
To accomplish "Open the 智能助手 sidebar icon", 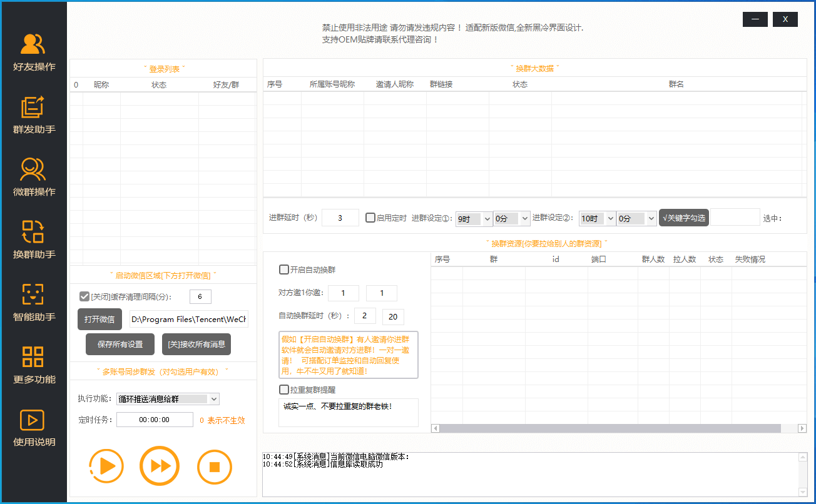I will (33, 295).
